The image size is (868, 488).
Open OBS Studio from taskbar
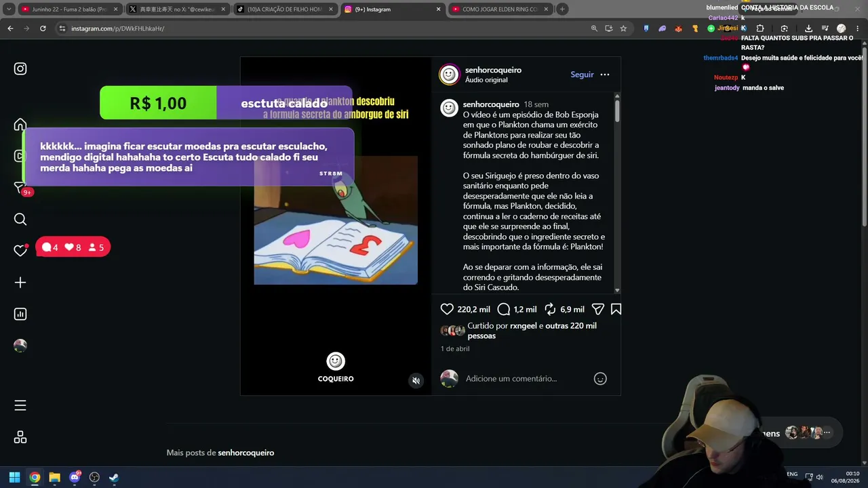coord(94,477)
